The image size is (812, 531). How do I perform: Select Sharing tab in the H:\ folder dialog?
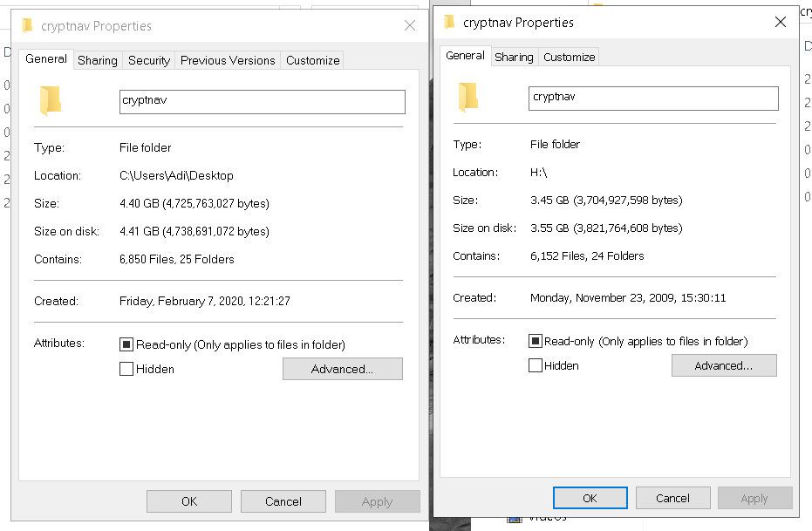click(514, 57)
